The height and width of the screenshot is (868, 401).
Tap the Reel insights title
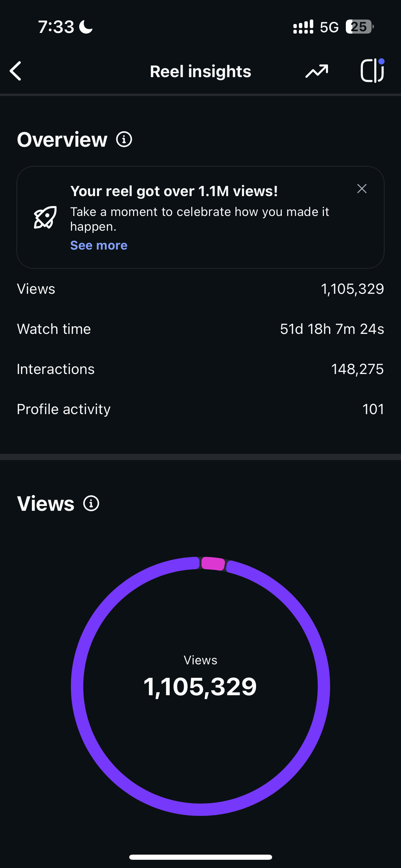click(200, 71)
